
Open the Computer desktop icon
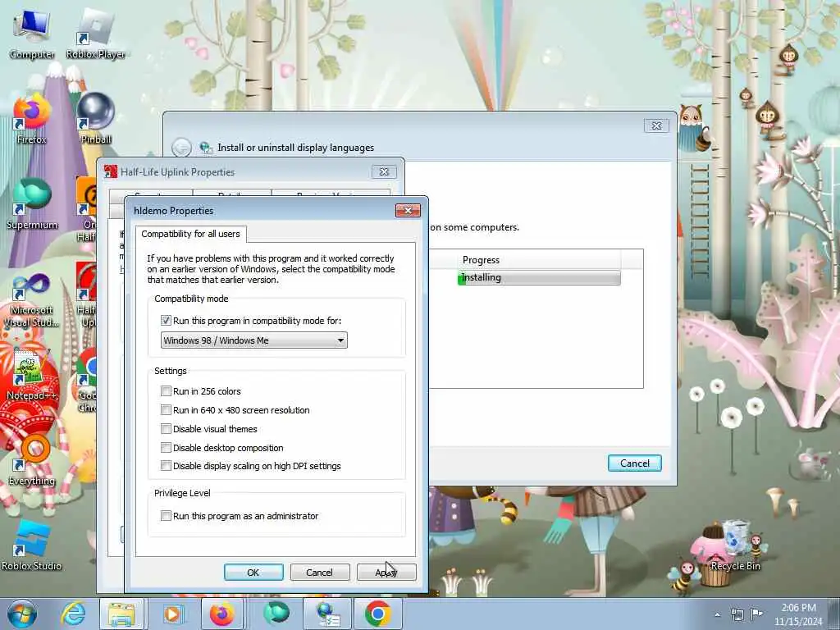click(x=32, y=33)
